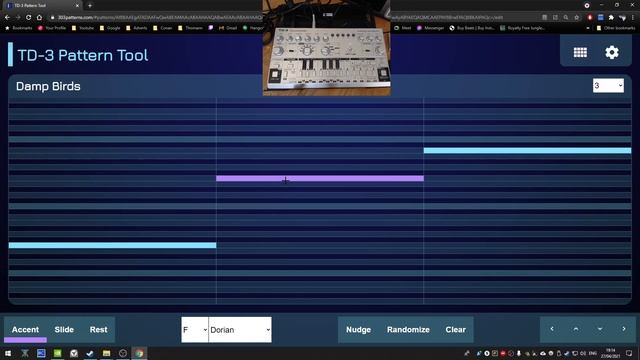Open the Your Profile bookmark
The width and height of the screenshot is (640, 360).
(x=52, y=28)
